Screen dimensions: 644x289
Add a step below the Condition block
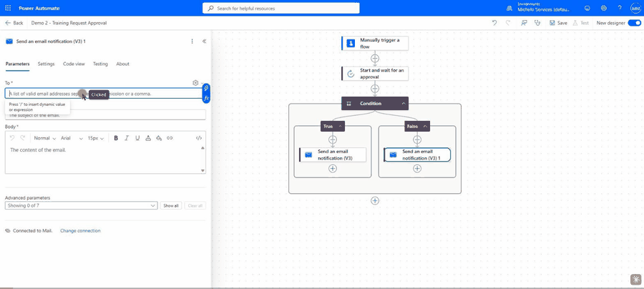(374, 201)
